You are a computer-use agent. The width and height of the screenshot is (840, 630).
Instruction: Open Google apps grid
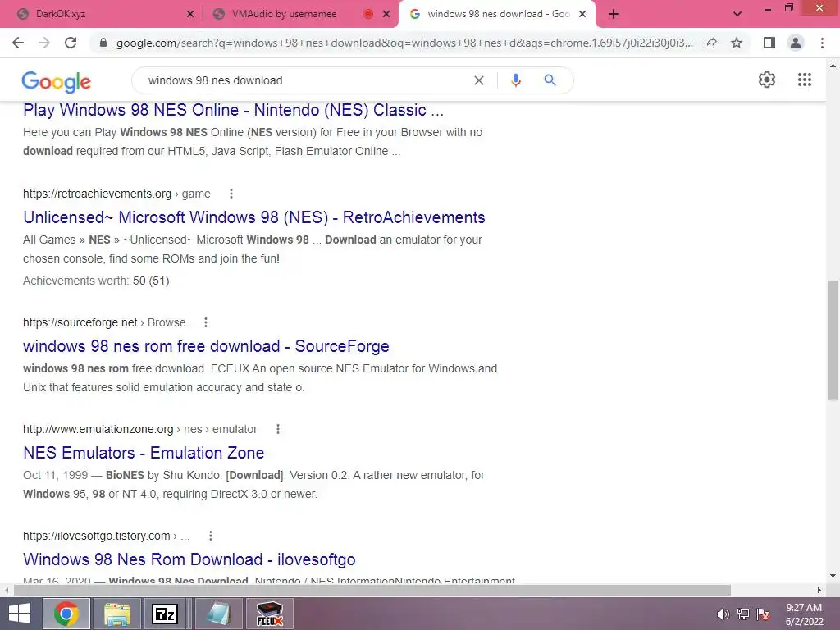click(x=805, y=80)
